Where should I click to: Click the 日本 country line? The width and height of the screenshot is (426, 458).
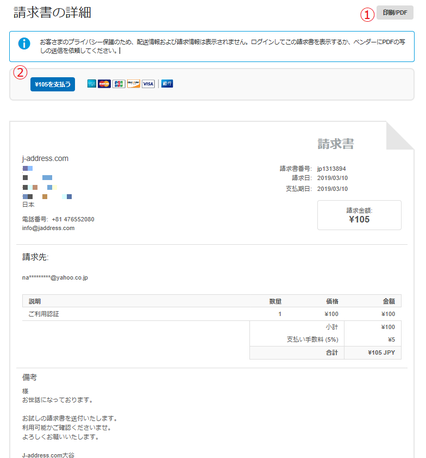coord(28,205)
